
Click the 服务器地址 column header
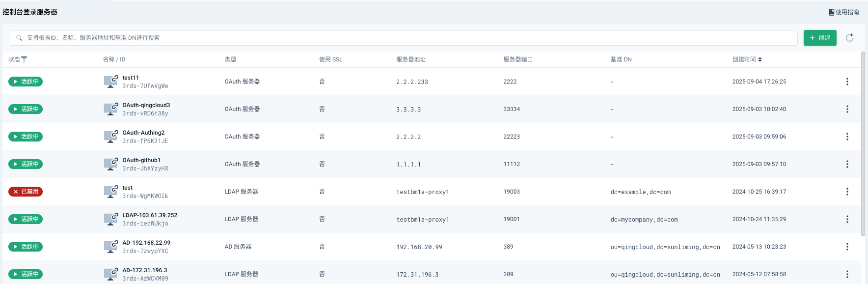[x=411, y=59]
